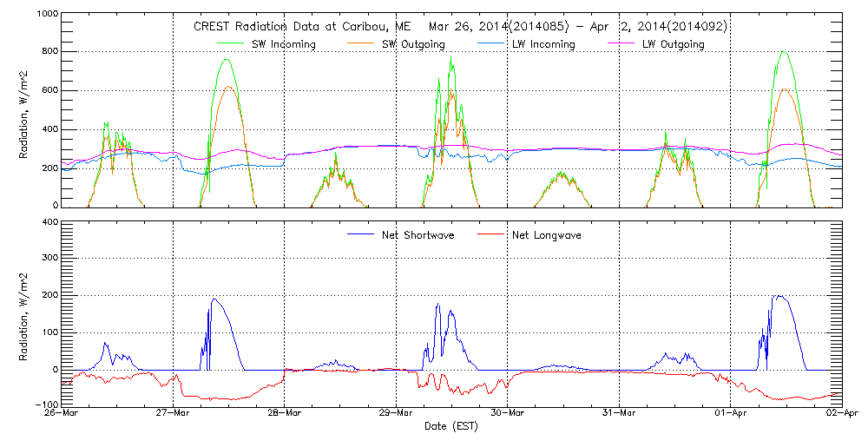868x434 pixels.
Task: Select the 31-Mar date tick label
Action: pos(619,414)
